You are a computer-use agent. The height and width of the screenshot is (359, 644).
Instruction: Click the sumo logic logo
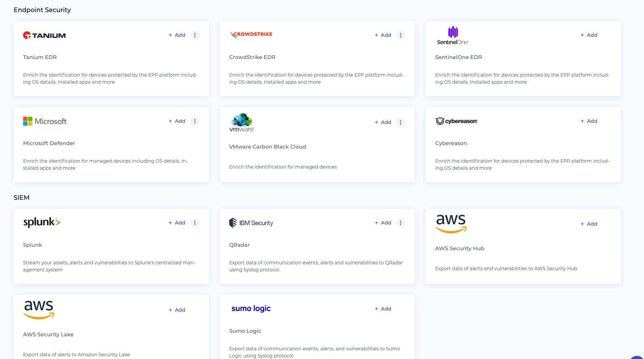coord(251,309)
